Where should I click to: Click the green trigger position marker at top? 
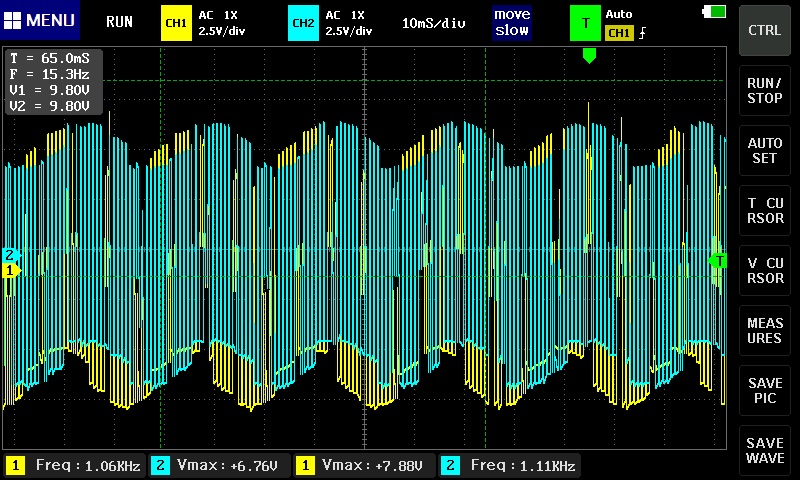pos(589,56)
